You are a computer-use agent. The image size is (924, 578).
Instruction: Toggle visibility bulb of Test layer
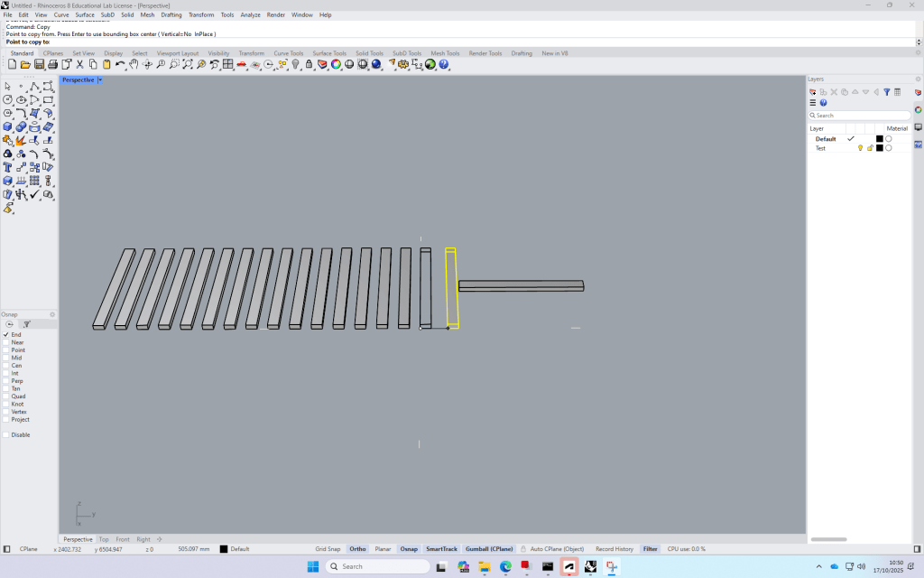[x=860, y=148]
